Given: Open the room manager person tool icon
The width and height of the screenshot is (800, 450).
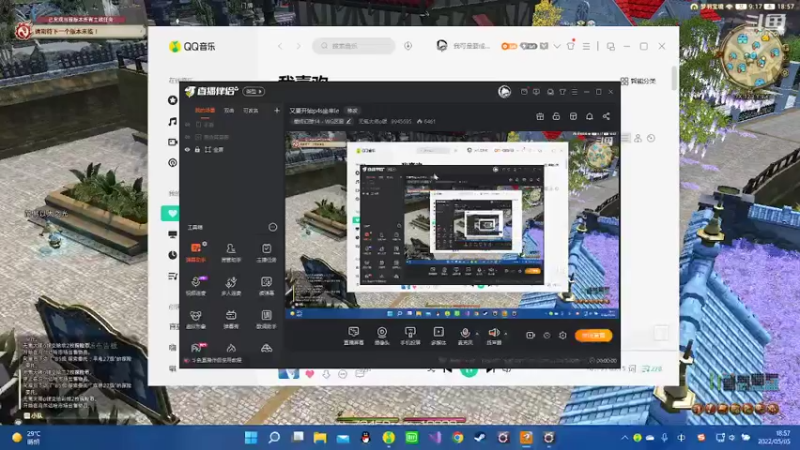Looking at the screenshot, I should pos(231,253).
